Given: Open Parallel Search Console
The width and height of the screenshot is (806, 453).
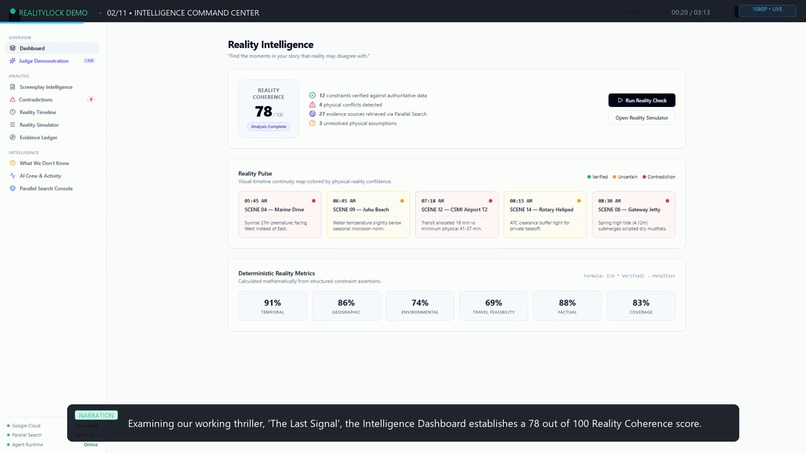Looking at the screenshot, I should point(52,188).
